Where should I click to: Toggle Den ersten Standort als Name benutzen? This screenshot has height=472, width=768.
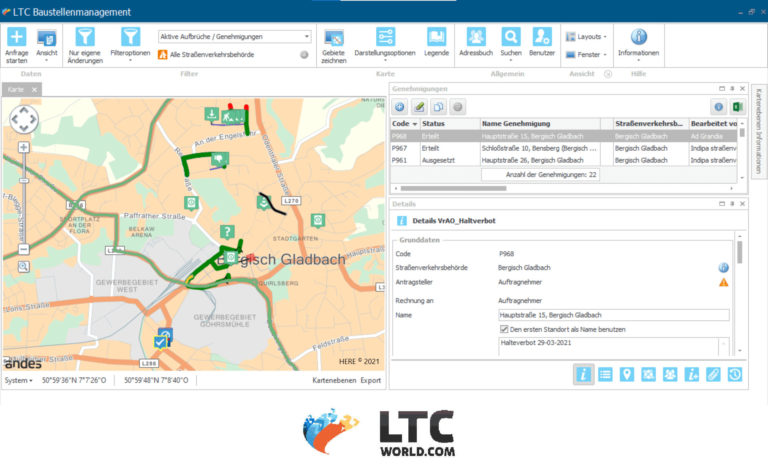pos(504,330)
